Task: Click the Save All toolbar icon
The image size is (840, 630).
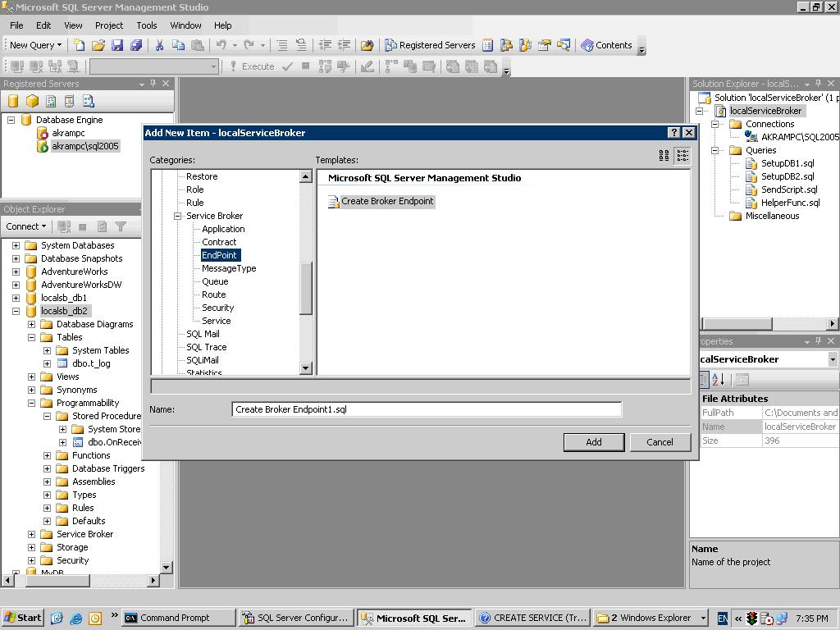Action: pos(136,45)
